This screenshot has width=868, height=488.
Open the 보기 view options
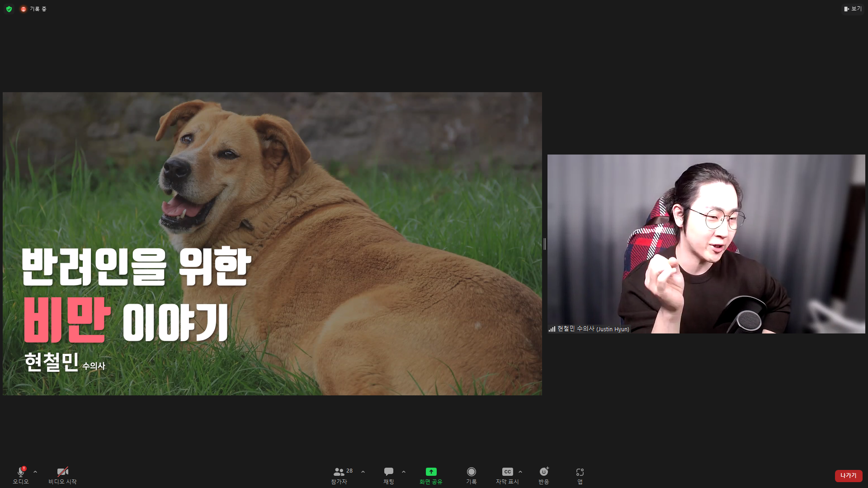tap(853, 9)
